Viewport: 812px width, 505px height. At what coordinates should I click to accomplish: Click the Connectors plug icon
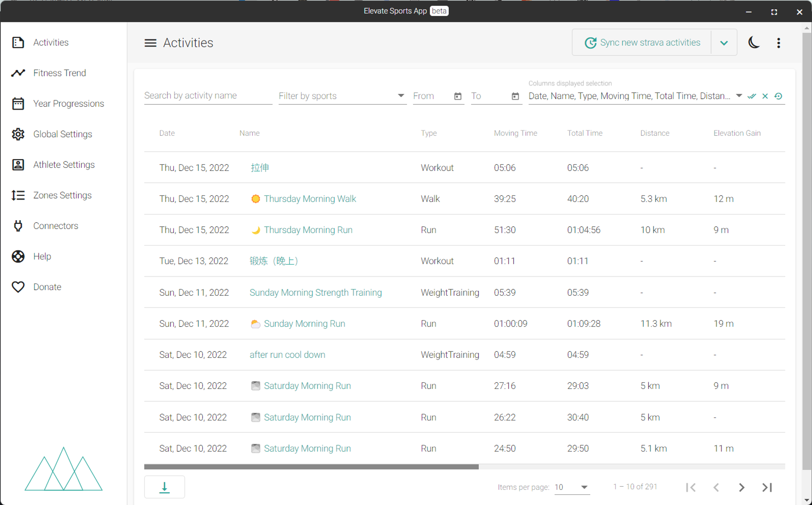[18, 226]
